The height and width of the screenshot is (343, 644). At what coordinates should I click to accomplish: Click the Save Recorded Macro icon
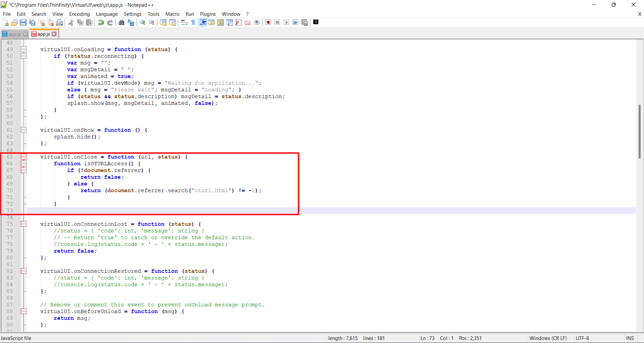pos(305,23)
